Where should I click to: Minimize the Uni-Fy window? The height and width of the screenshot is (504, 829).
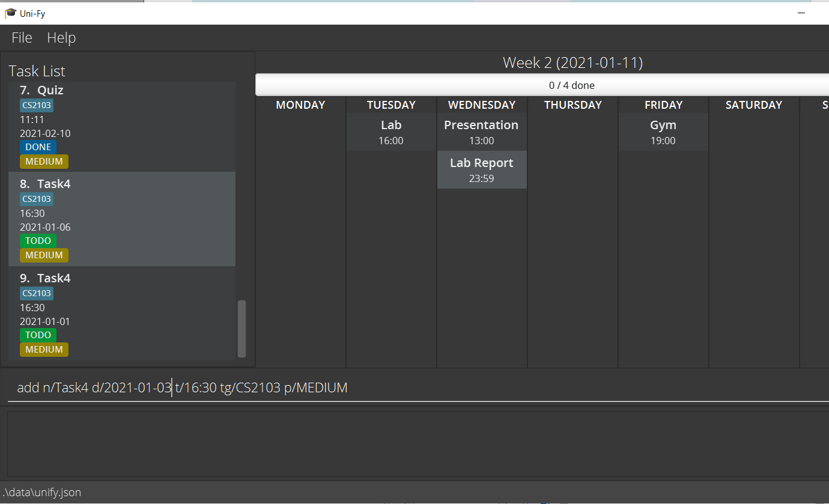click(801, 13)
